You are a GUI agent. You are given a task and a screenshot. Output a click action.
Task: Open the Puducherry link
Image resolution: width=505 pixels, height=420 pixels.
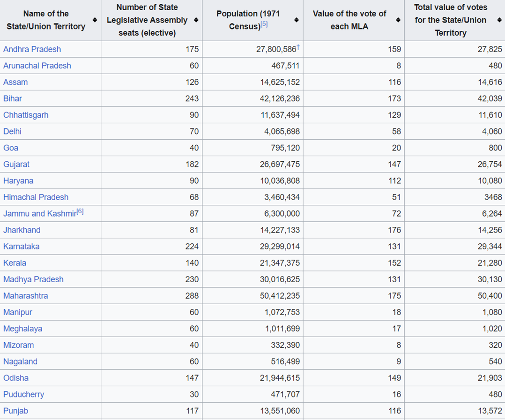pos(23,395)
